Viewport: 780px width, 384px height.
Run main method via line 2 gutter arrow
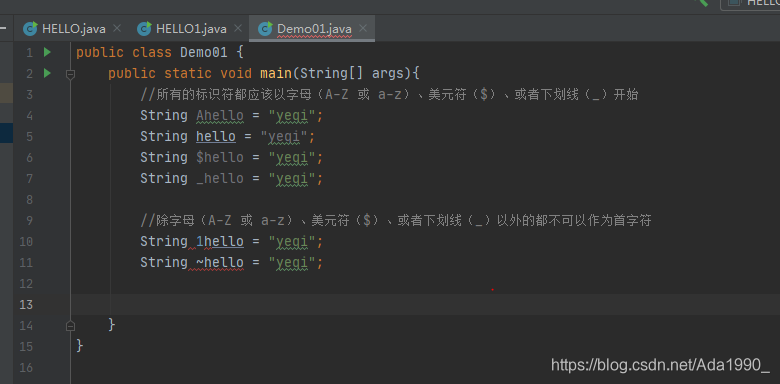pos(47,73)
